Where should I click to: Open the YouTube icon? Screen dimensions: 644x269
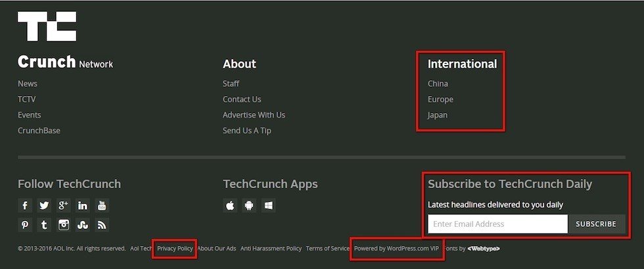[x=102, y=206]
